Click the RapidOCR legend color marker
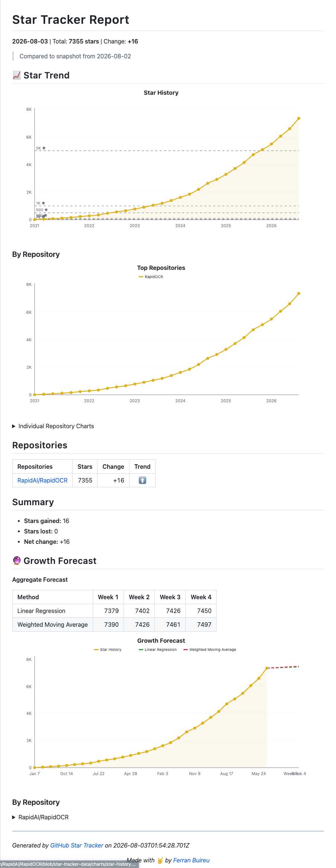The image size is (336, 868). tap(141, 277)
